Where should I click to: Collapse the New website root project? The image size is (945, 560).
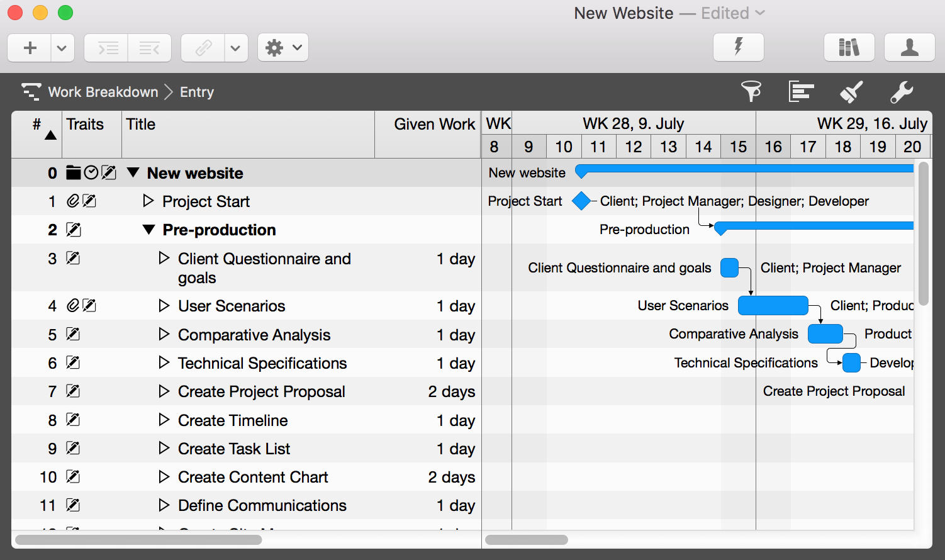(133, 172)
